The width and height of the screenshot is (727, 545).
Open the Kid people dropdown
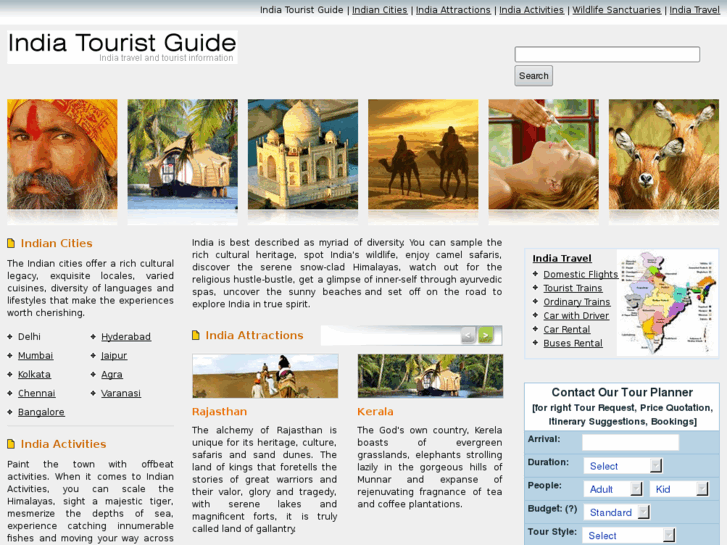[x=679, y=489]
